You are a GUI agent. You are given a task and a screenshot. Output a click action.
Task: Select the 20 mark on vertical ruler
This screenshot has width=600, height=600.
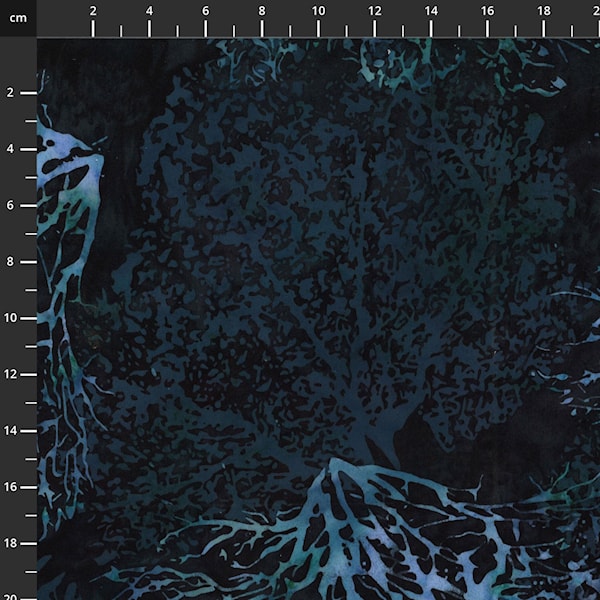pos(10,593)
